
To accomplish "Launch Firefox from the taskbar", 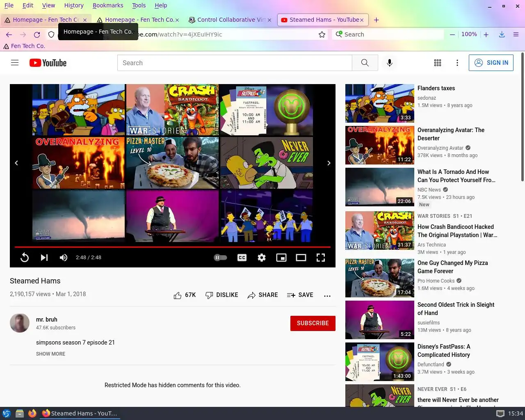I will coord(32,413).
